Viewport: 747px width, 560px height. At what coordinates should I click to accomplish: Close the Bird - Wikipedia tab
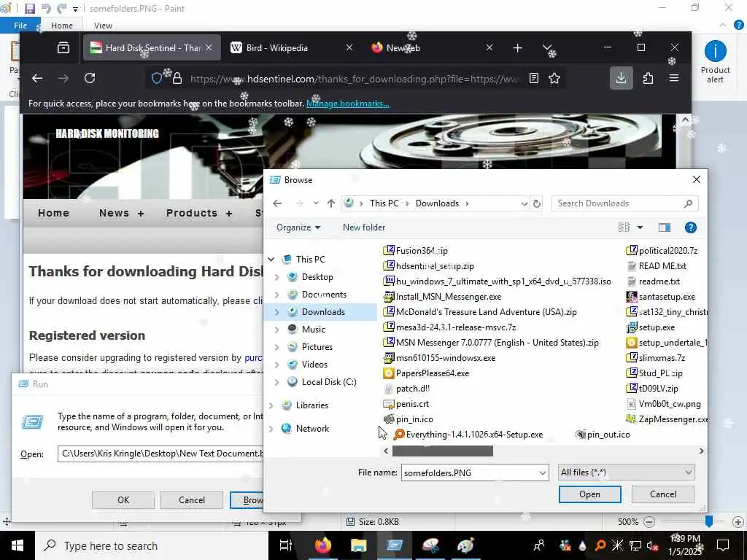pos(349,47)
